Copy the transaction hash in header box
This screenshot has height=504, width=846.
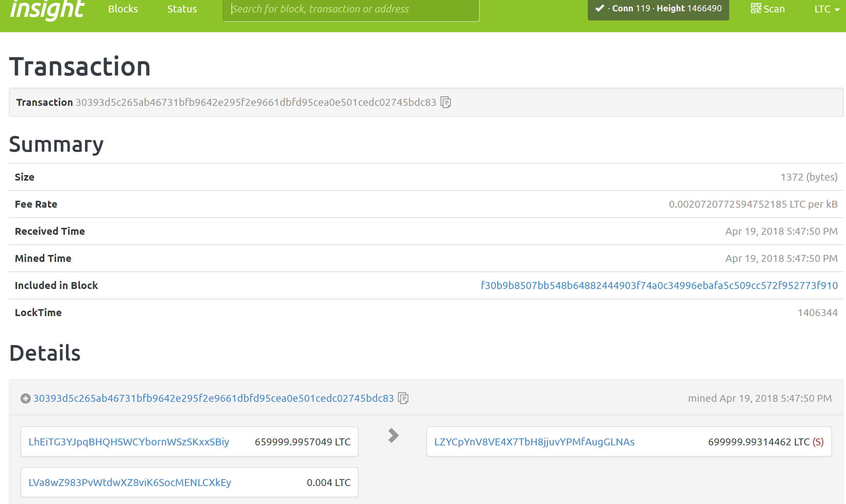coord(446,102)
